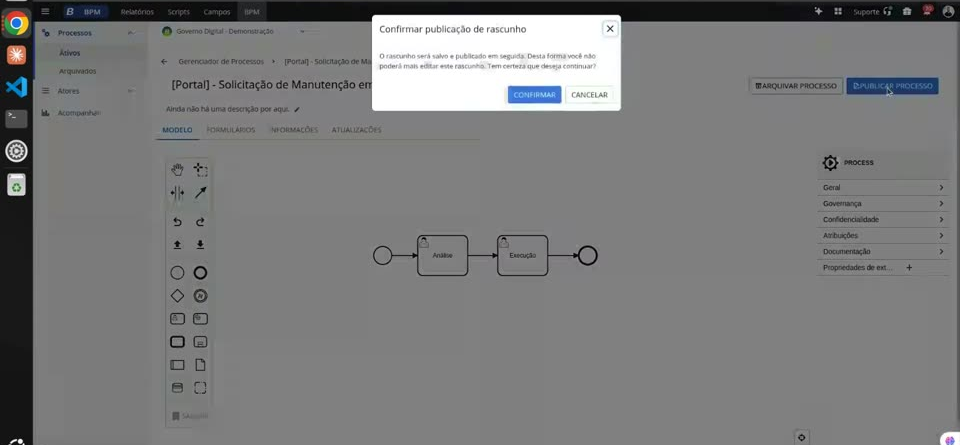Viewport: 960px width, 445px height.
Task: Expand the Atribuições section
Action: tap(883, 236)
